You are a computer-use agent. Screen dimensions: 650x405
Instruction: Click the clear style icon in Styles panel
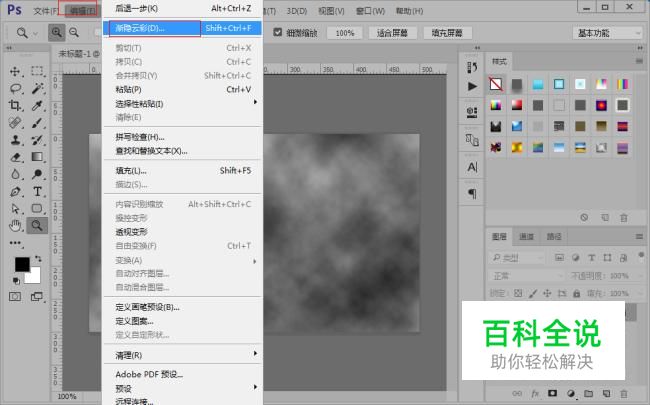[584, 217]
